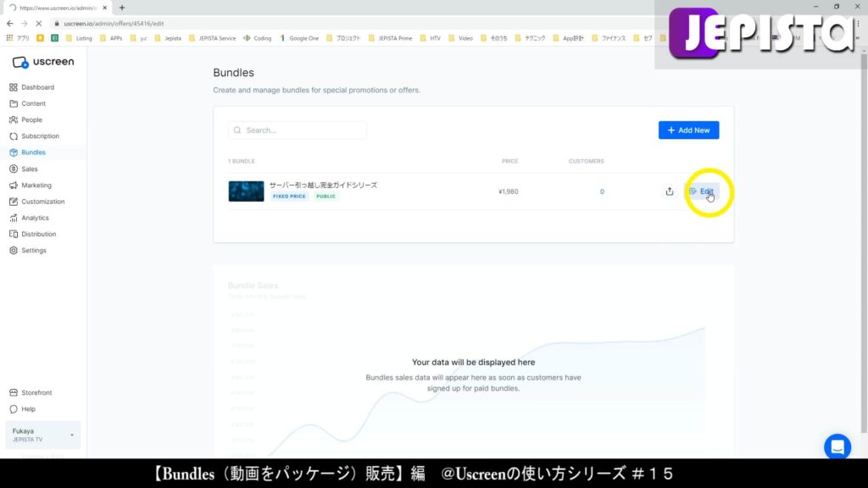Viewport: 868px width, 488px height.
Task: Click the bundle title サーバー引っ越し完全ガイドシリーズ
Action: pos(323,185)
